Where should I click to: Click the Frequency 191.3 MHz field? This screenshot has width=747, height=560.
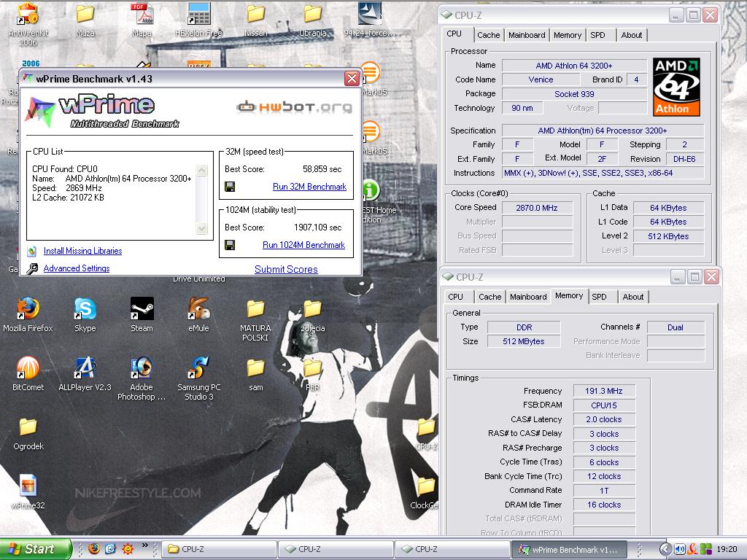(x=603, y=391)
